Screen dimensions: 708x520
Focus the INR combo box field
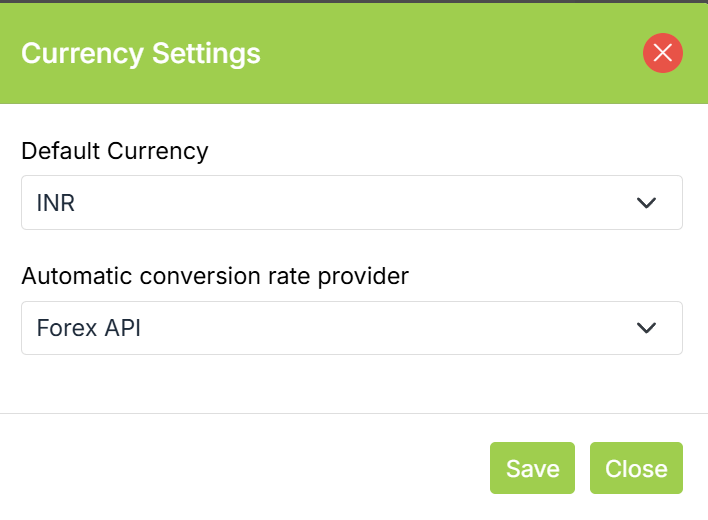[351, 203]
